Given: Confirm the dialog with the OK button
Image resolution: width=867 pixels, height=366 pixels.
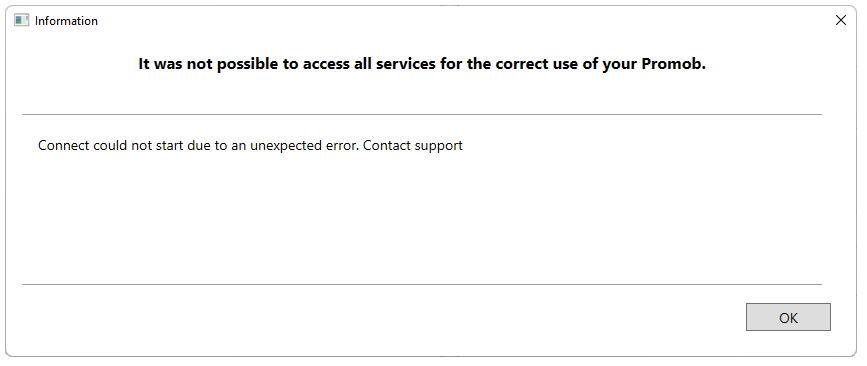Looking at the screenshot, I should 788,317.
